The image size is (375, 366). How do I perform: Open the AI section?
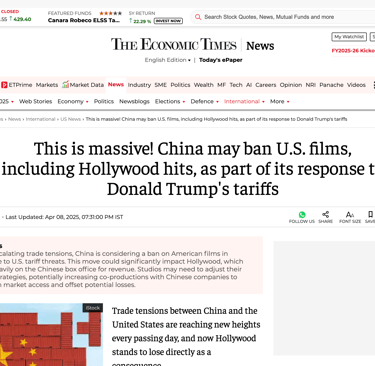(x=249, y=85)
